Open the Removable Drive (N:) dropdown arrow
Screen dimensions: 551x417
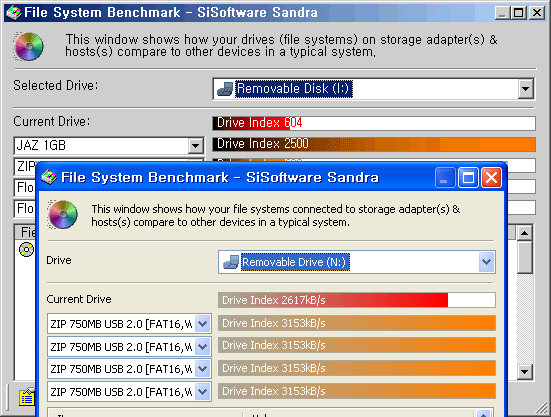[x=486, y=262]
